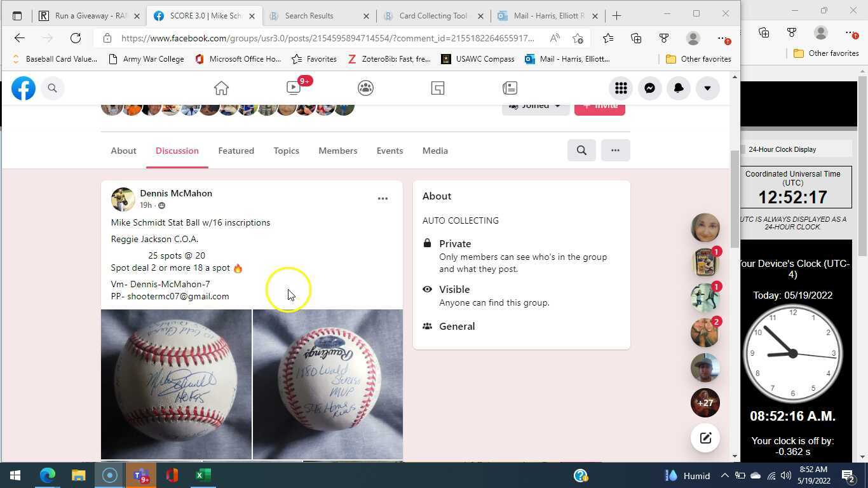Open the post options via the three-dot menu

tap(383, 198)
